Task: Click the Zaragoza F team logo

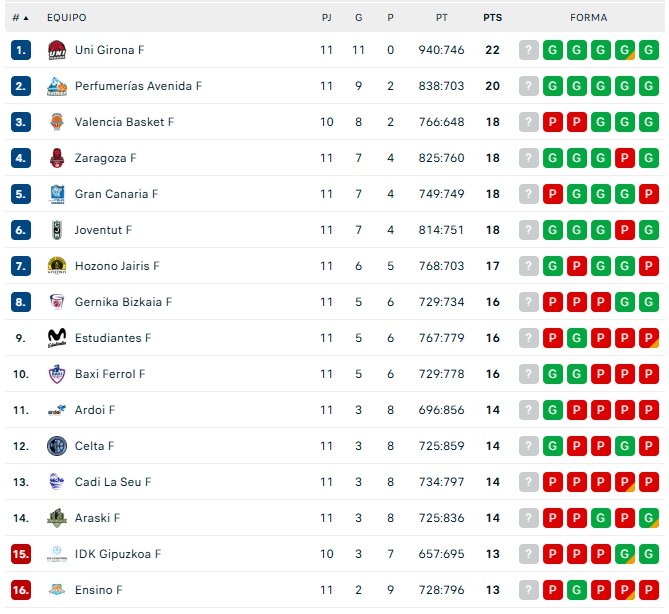Action: pyautogui.click(x=56, y=158)
